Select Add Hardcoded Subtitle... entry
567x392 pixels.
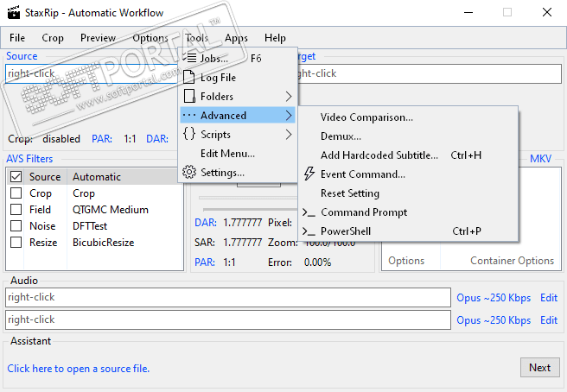pos(408,155)
